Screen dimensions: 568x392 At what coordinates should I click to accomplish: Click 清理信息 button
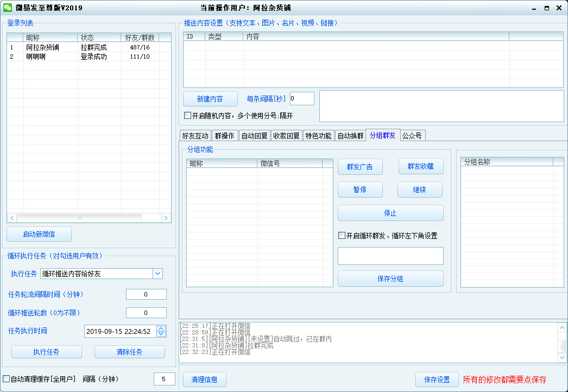coord(204,380)
